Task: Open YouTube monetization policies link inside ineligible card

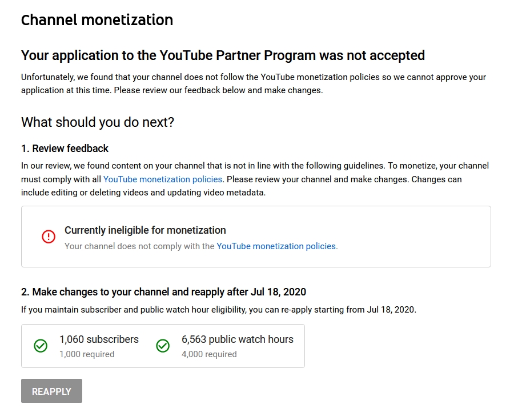Action: coord(276,246)
